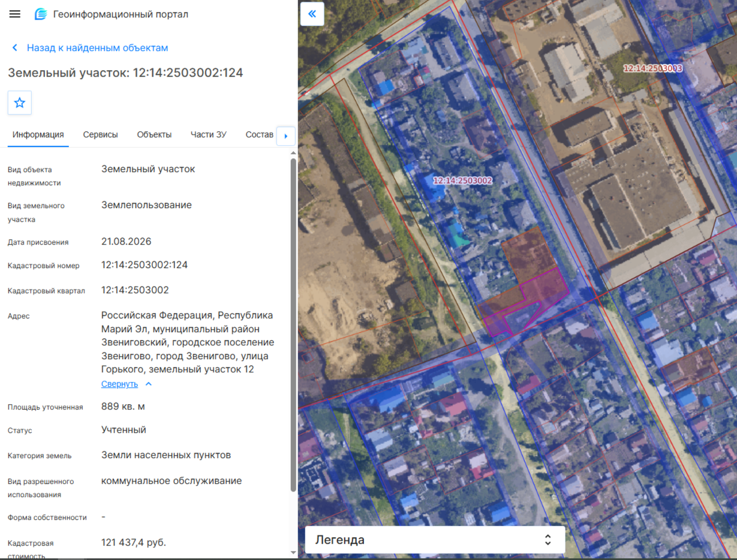
Task: Click the Форма собственности label
Action: coord(47,517)
